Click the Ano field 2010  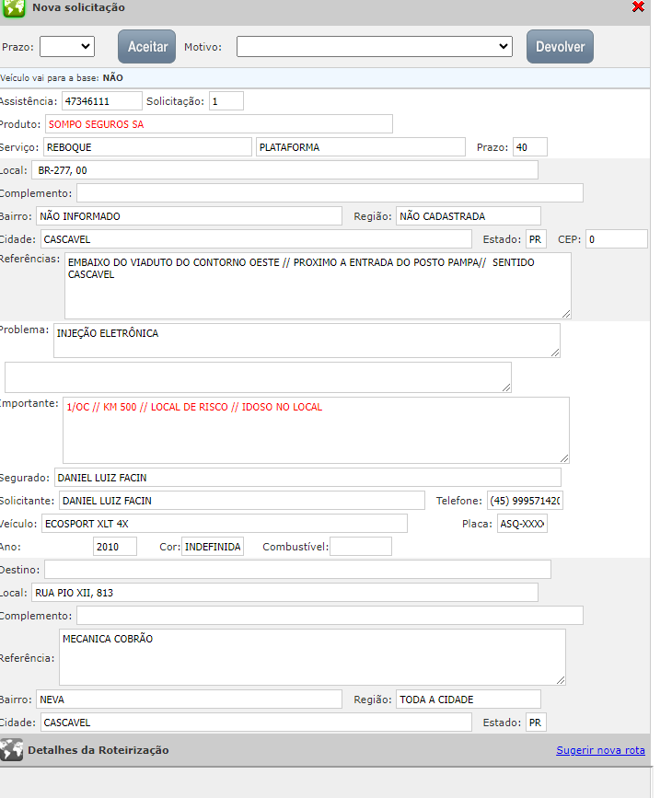point(115,547)
